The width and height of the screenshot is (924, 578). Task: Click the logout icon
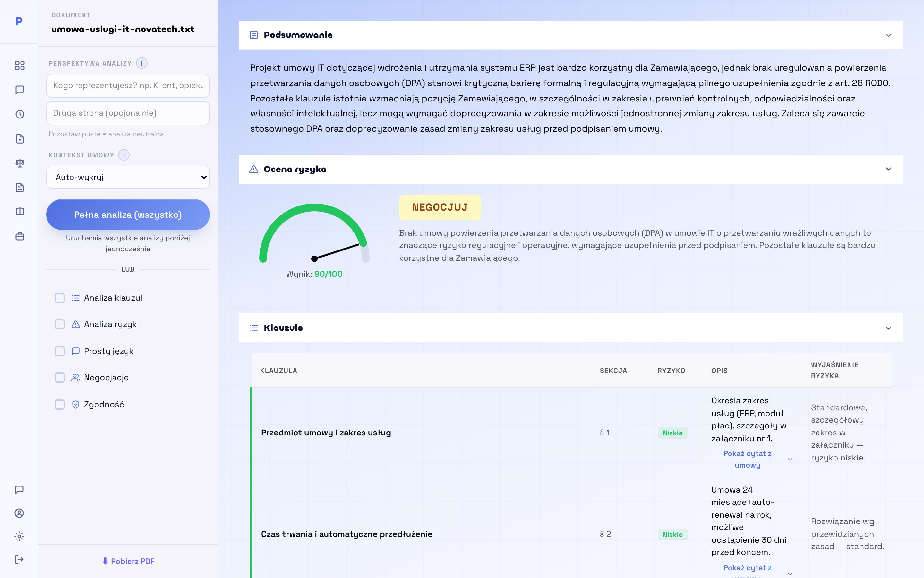pyautogui.click(x=19, y=560)
